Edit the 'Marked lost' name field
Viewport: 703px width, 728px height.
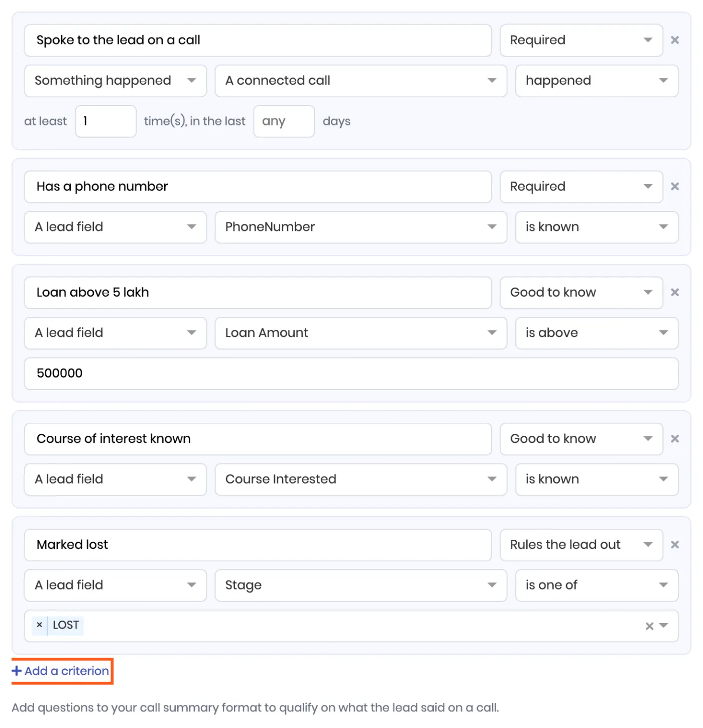[x=258, y=545]
